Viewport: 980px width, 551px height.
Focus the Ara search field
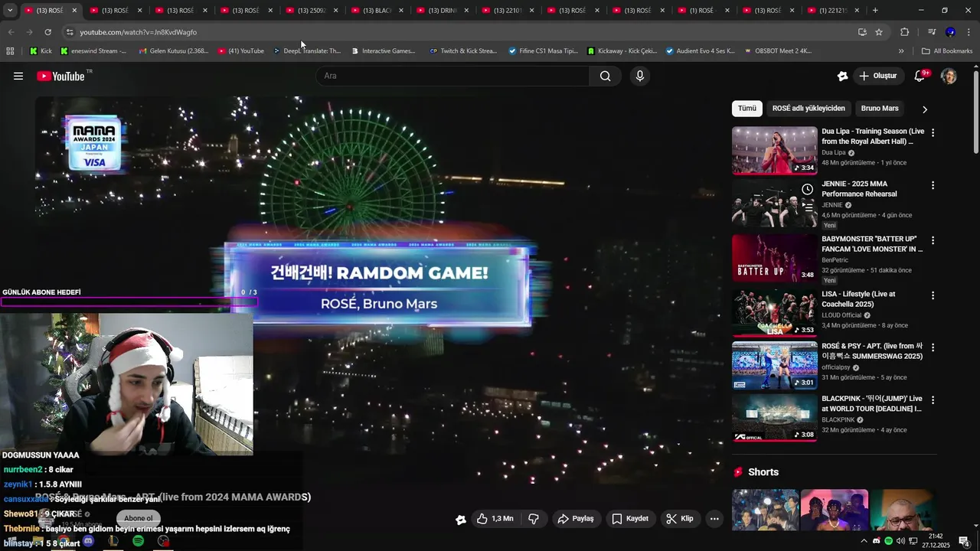(452, 76)
